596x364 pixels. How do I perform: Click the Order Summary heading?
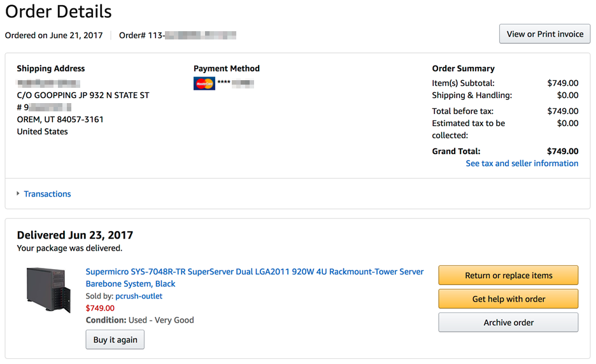[x=463, y=69]
